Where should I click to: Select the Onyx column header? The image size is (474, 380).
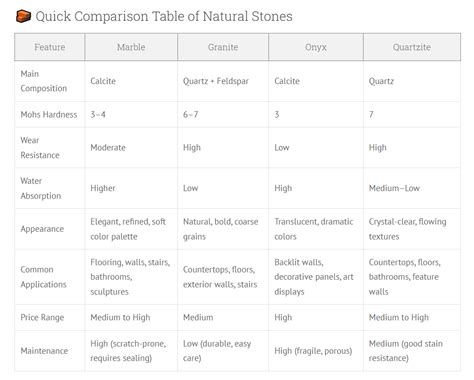pyautogui.click(x=316, y=47)
